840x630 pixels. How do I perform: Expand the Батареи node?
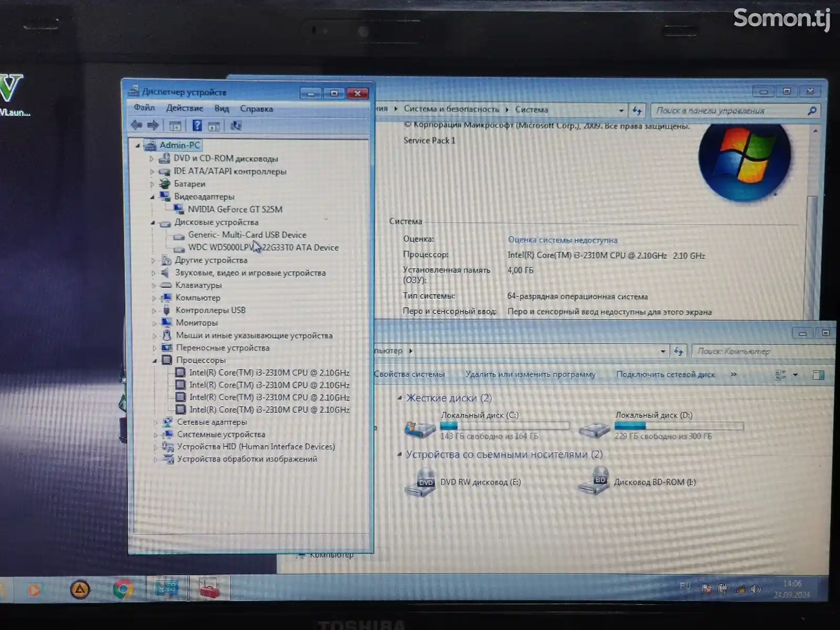152,184
